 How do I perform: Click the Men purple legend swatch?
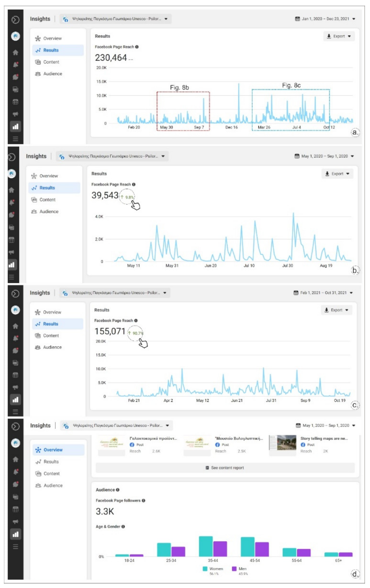[x=234, y=569]
